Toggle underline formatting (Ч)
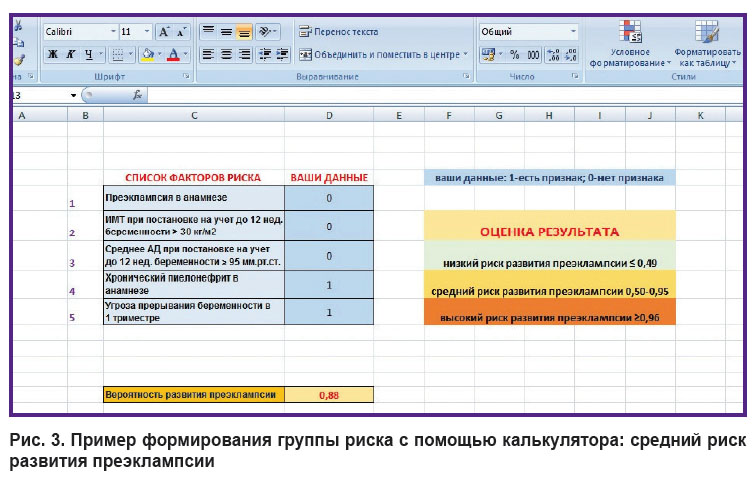The image size is (756, 480). 88,54
